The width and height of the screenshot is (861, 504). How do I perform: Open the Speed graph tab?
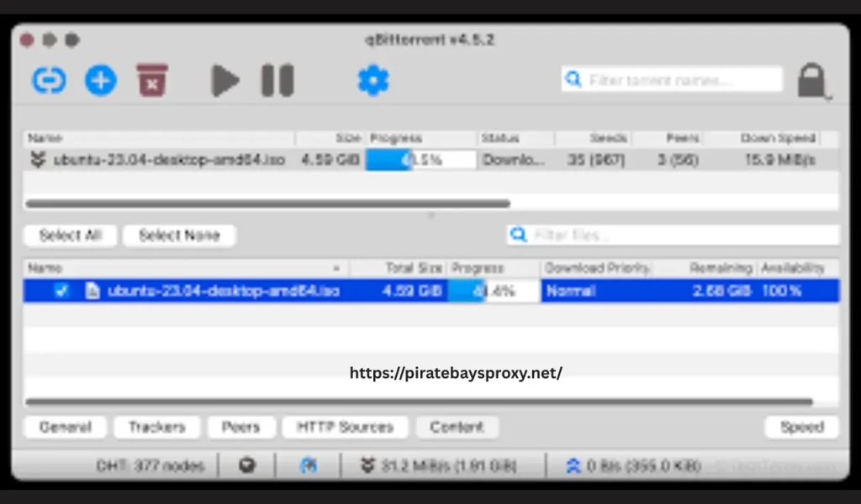tap(802, 428)
